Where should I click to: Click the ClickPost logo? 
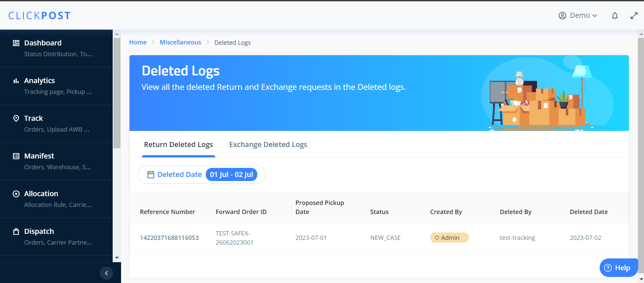click(39, 15)
